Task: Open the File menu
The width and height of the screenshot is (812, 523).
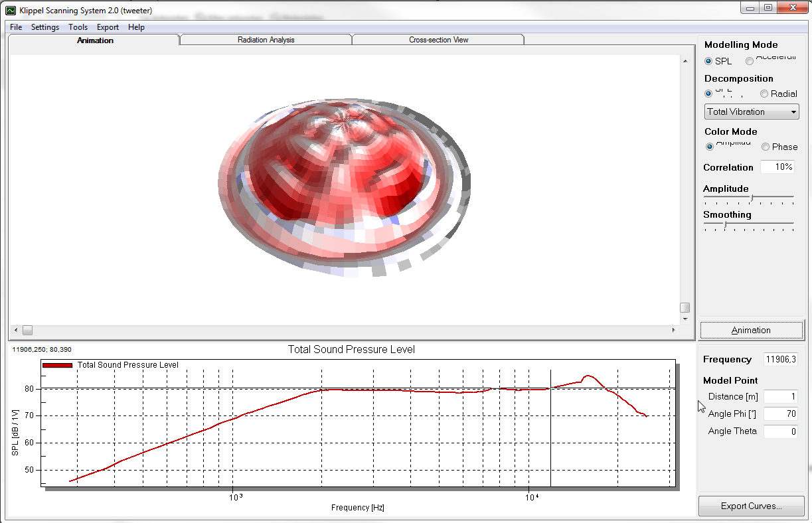Action: pos(16,27)
